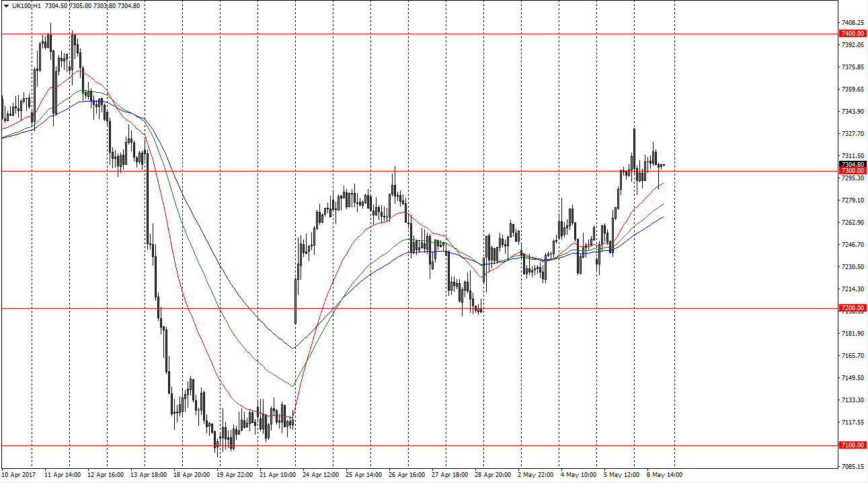The image size is (868, 483).
Task: Click the 7408.25 price scale value
Action: coord(852,22)
